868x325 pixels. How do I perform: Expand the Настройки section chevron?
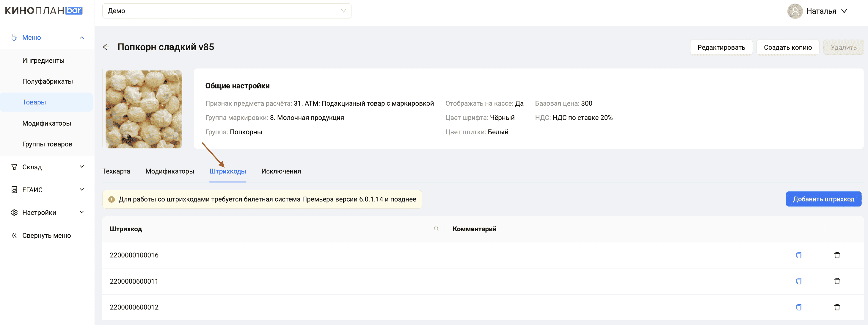(81, 212)
